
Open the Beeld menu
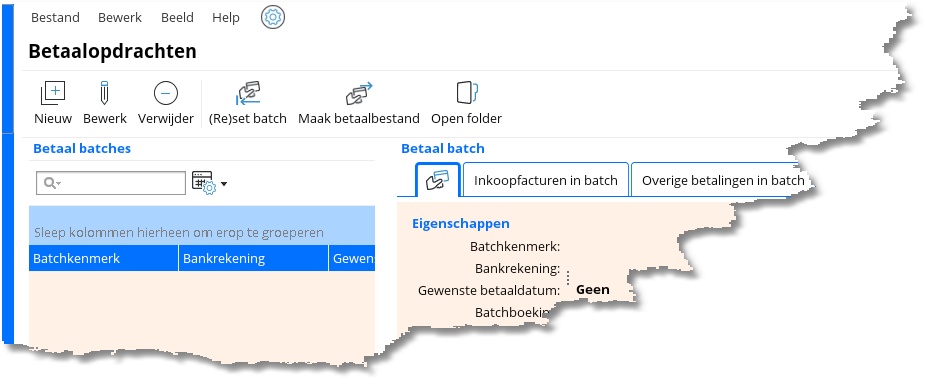coord(177,18)
